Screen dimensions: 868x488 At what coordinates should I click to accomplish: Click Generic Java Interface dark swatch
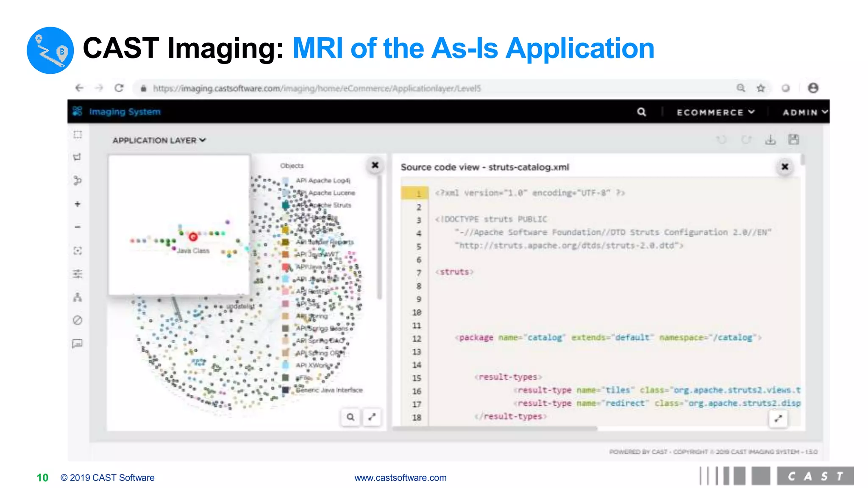[x=286, y=390]
